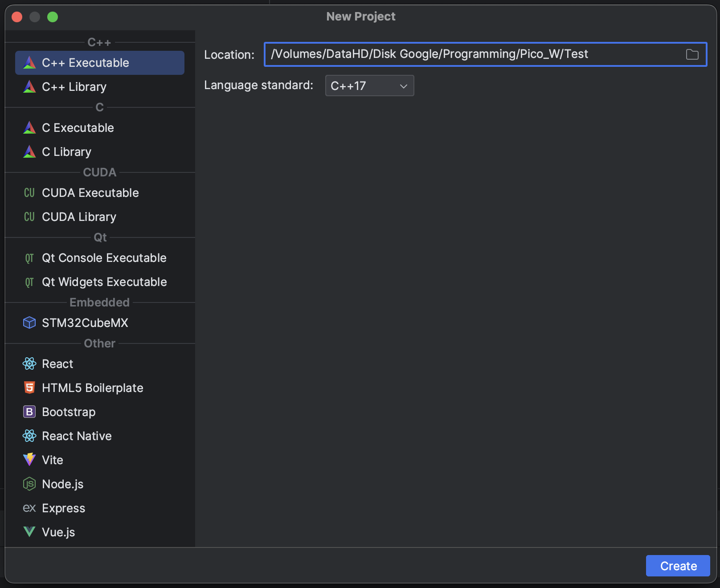
Task: Choose the C Library template
Action: point(100,152)
